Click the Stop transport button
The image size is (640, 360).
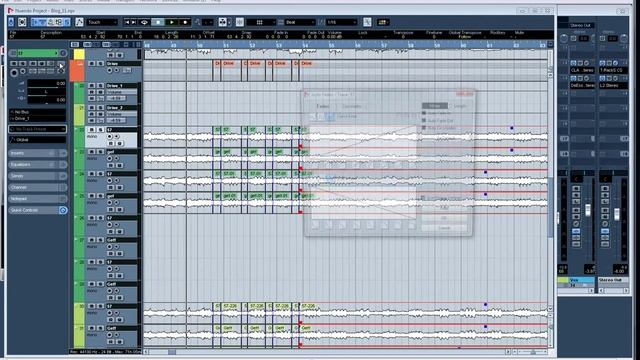158,22
